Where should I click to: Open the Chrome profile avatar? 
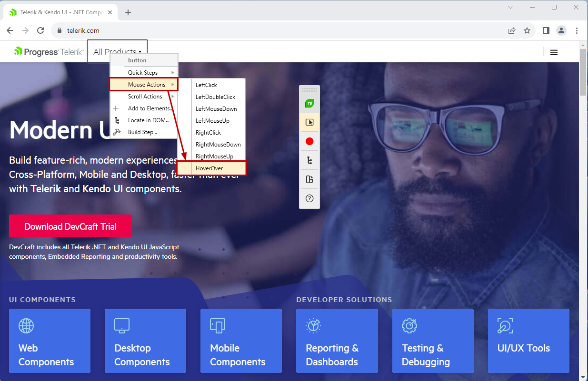point(561,30)
